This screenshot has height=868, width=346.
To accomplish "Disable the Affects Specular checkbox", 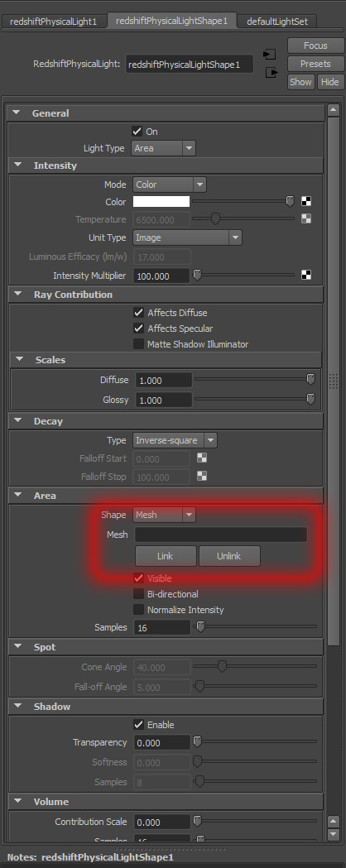I will (x=138, y=328).
